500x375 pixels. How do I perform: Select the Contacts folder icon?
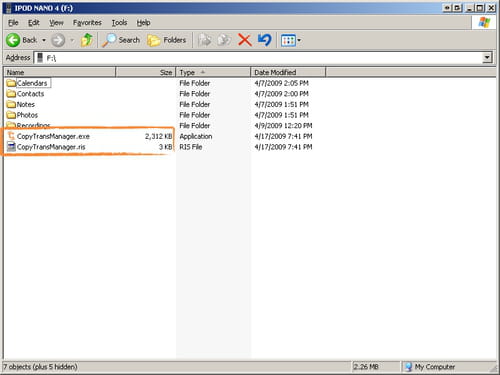[x=11, y=94]
